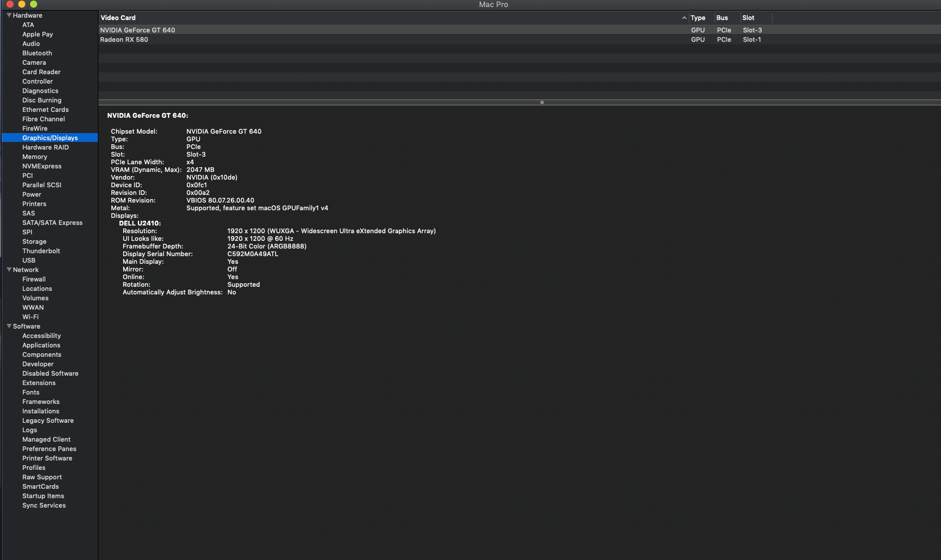Viewport: 941px width, 560px height.
Task: Open Fonts information
Action: 31,392
